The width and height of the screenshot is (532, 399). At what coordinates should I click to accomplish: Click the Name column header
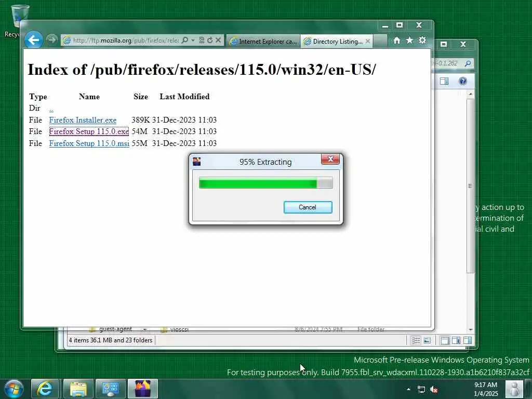(x=89, y=97)
